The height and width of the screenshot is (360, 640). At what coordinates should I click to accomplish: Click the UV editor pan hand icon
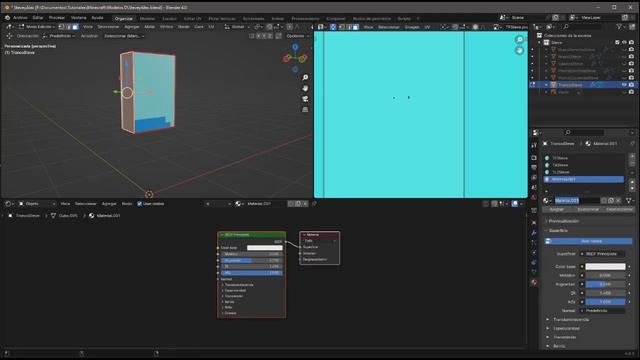pyautogui.click(x=519, y=50)
